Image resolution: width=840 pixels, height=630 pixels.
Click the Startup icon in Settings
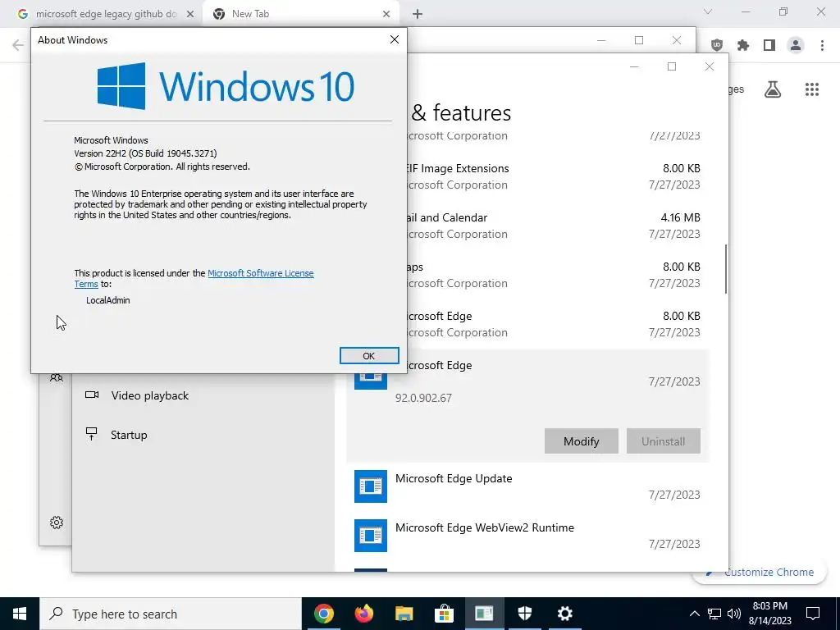coord(92,434)
